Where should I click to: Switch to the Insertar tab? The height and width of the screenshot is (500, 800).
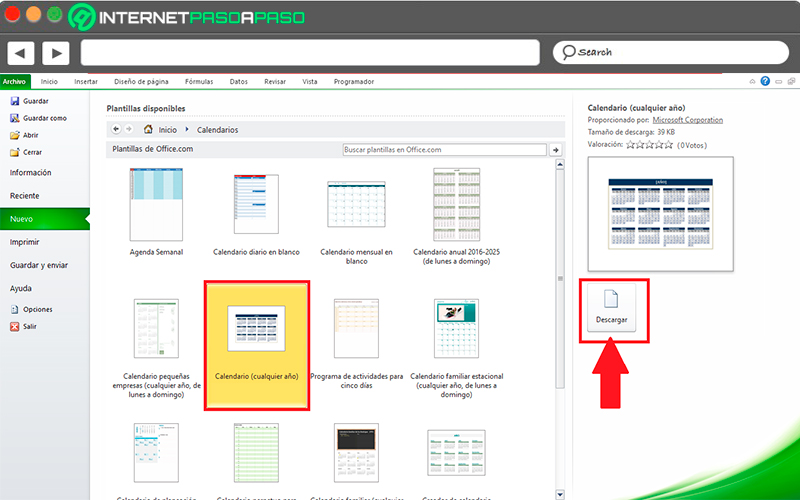click(x=86, y=82)
